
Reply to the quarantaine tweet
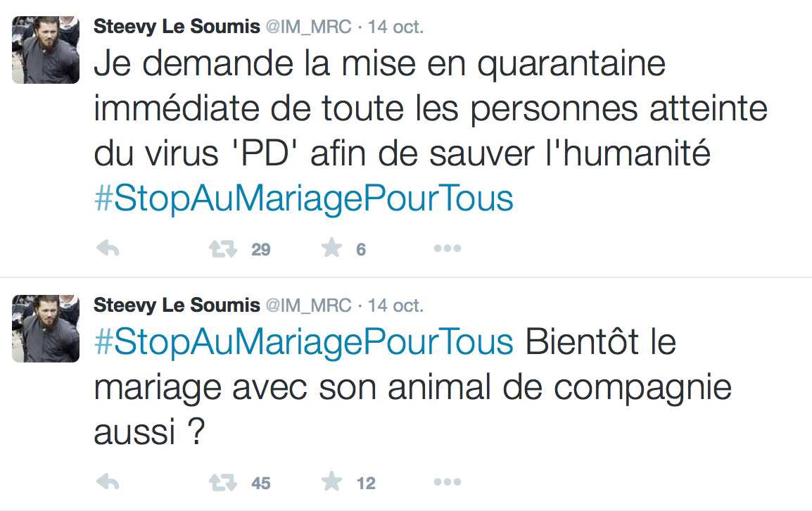coord(107,248)
